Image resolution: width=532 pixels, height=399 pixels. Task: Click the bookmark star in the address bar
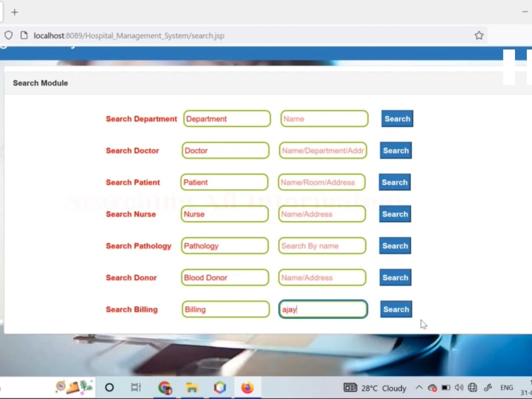click(x=478, y=35)
